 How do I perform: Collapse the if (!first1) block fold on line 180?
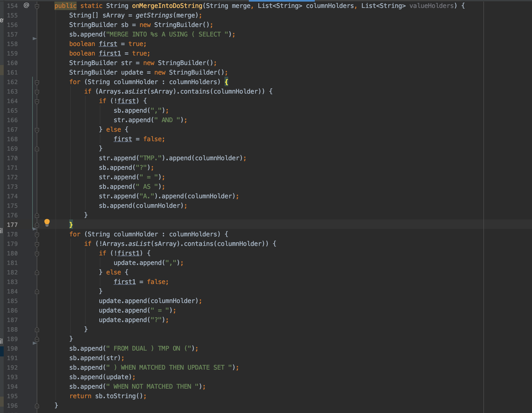(37, 254)
